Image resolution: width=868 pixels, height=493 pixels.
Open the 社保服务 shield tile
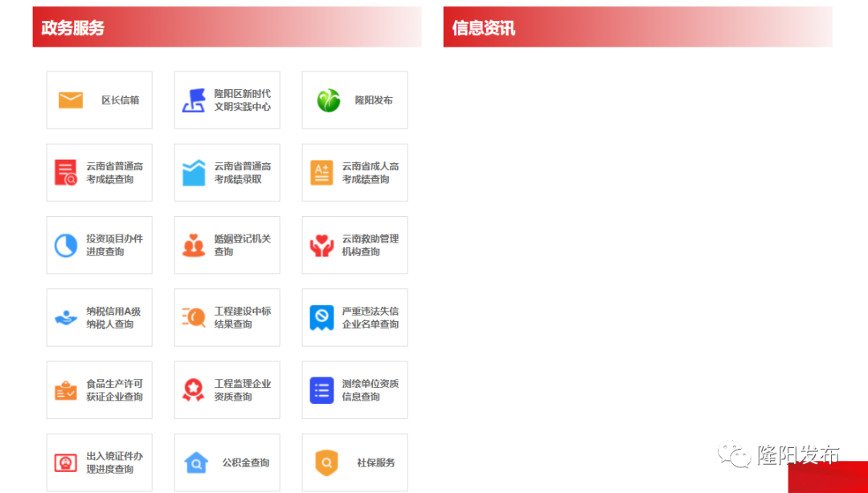tap(354, 461)
